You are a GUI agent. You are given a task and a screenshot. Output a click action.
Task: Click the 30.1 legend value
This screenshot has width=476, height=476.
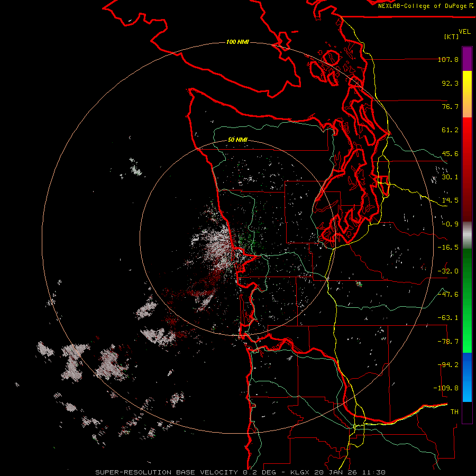coord(450,177)
